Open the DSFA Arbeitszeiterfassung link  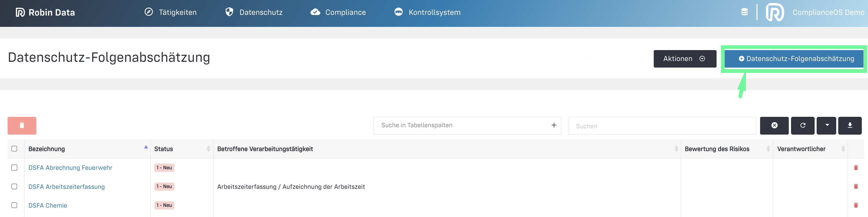tap(66, 187)
